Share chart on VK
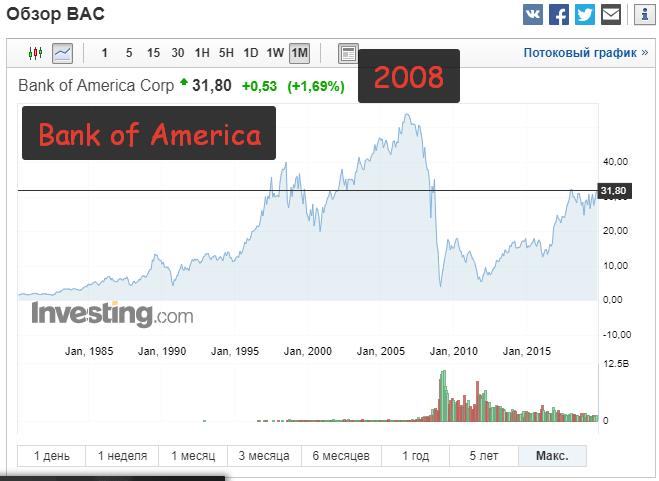659x481 pixels. pos(533,15)
